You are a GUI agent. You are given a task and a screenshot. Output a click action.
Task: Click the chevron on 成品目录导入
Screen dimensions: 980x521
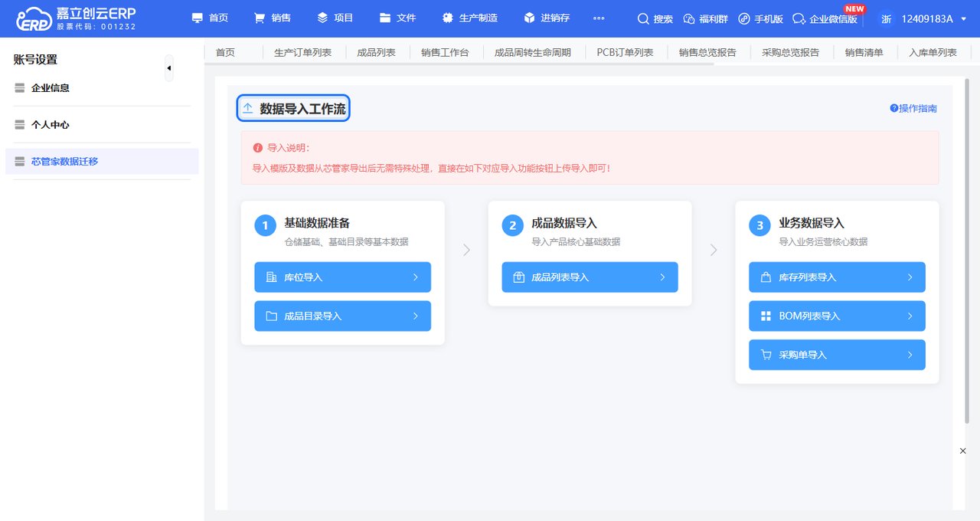point(416,316)
